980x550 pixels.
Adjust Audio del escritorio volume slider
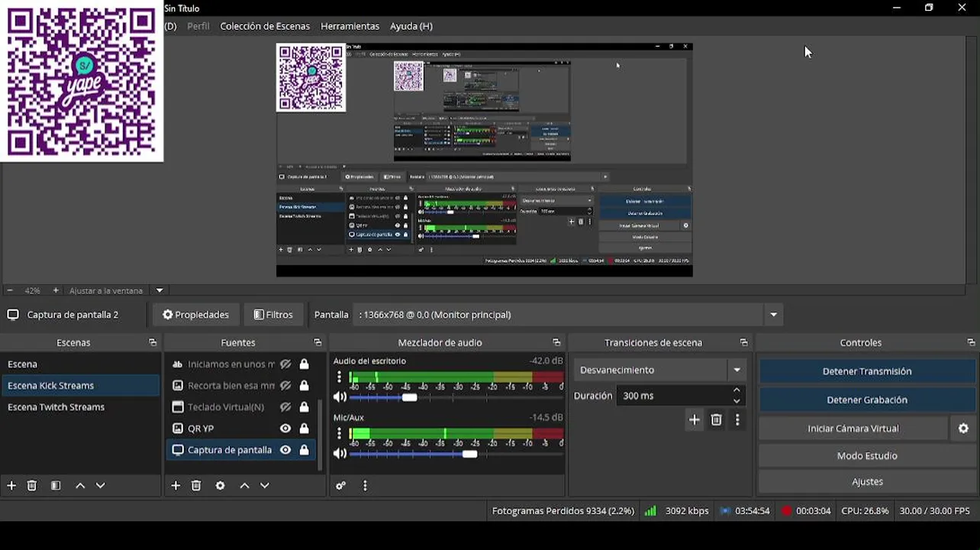pyautogui.click(x=410, y=397)
